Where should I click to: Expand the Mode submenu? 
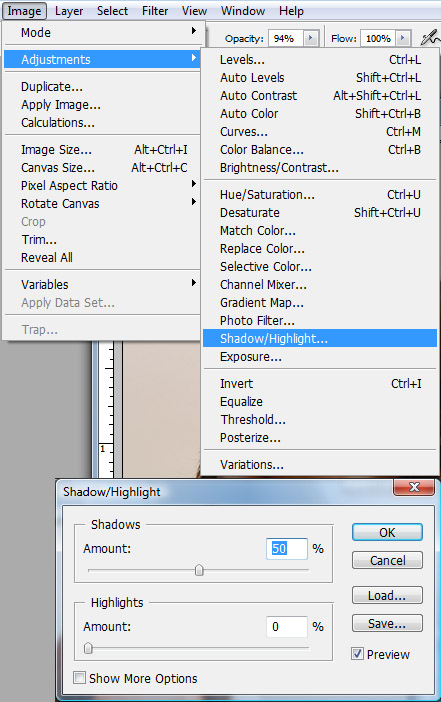[x=102, y=32]
